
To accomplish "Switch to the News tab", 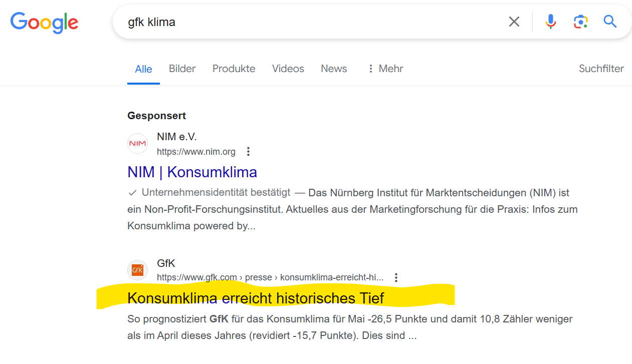I will pyautogui.click(x=334, y=69).
